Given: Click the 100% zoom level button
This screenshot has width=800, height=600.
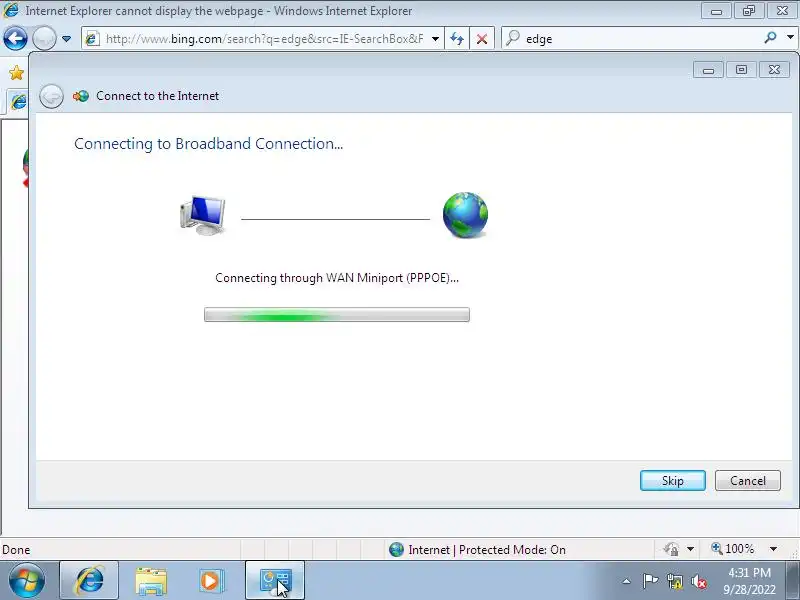Looking at the screenshot, I should click(x=733, y=549).
